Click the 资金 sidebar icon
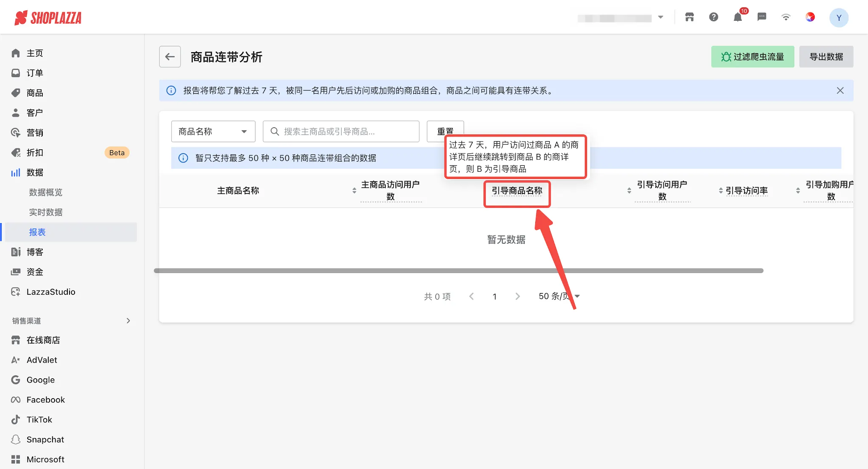 point(16,272)
